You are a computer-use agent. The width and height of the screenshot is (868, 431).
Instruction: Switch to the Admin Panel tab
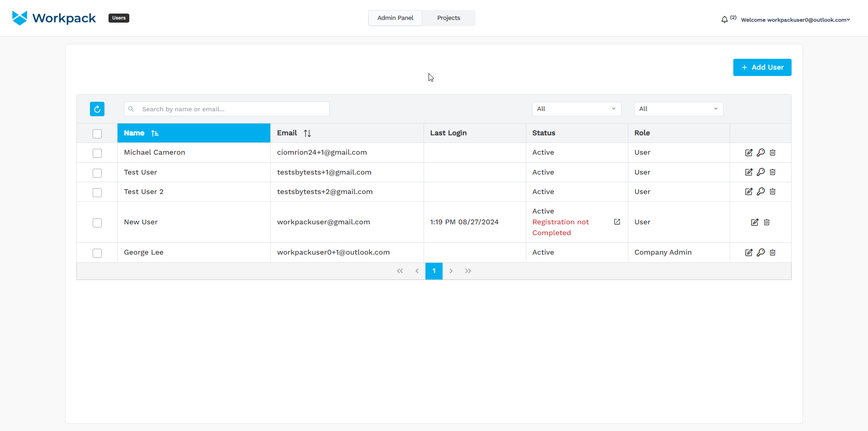coord(395,18)
